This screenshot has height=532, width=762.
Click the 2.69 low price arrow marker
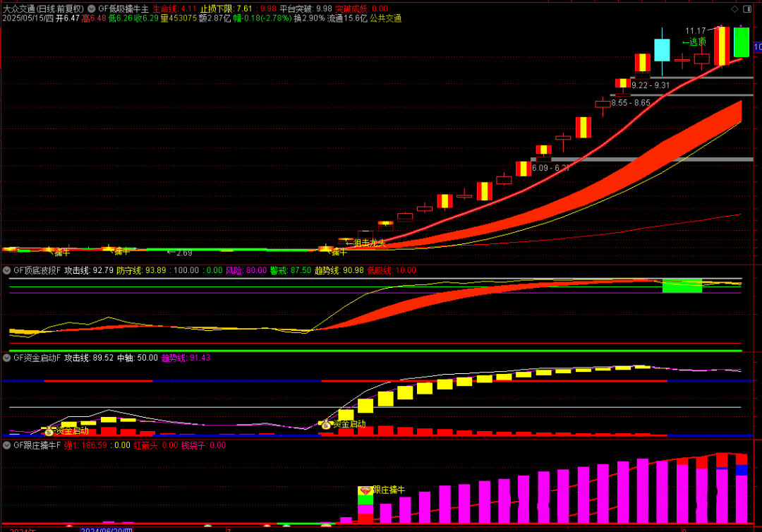[x=179, y=252]
